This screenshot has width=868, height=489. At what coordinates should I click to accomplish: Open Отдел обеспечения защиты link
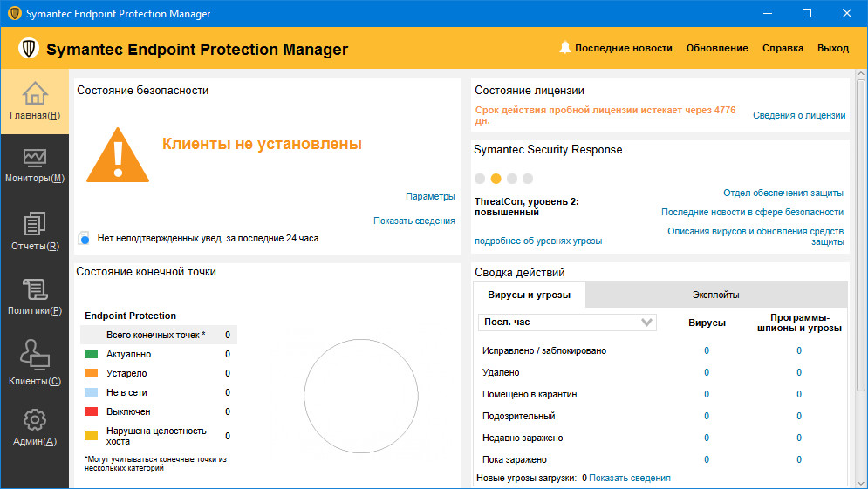(783, 193)
